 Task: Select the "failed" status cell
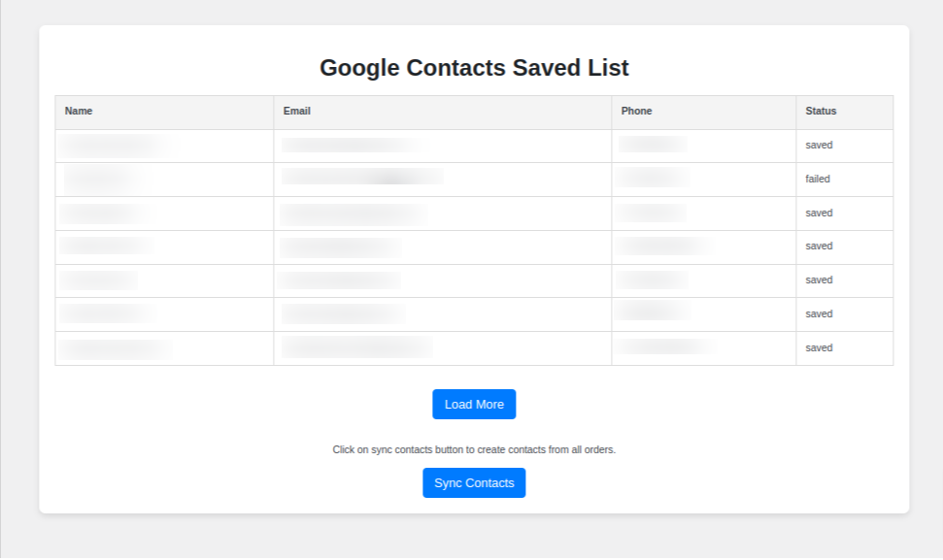tap(818, 180)
